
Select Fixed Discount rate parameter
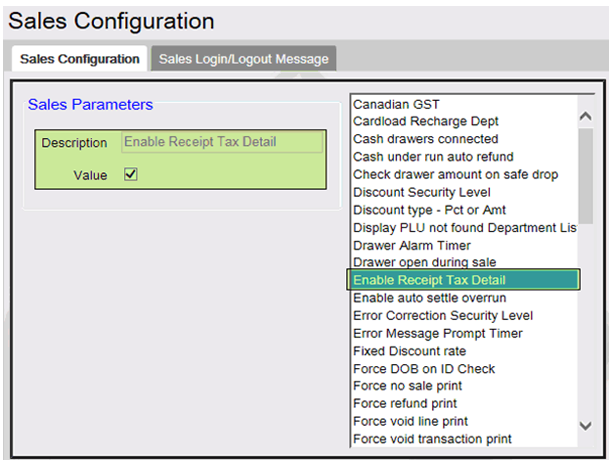click(x=409, y=351)
